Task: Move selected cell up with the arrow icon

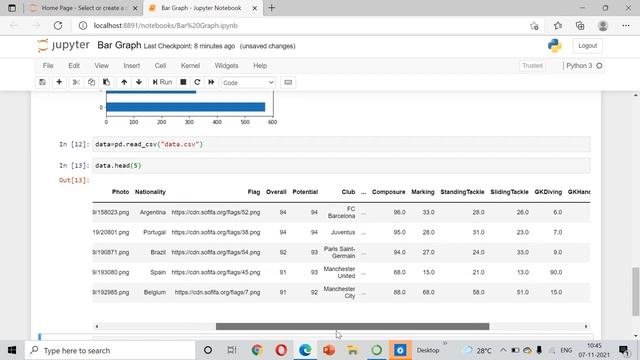Action: click(124, 82)
